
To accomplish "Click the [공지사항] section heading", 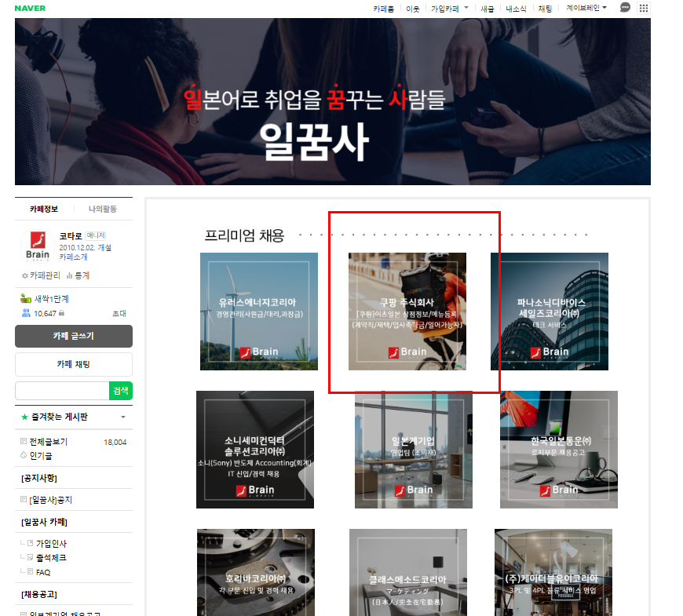I will tap(39, 478).
